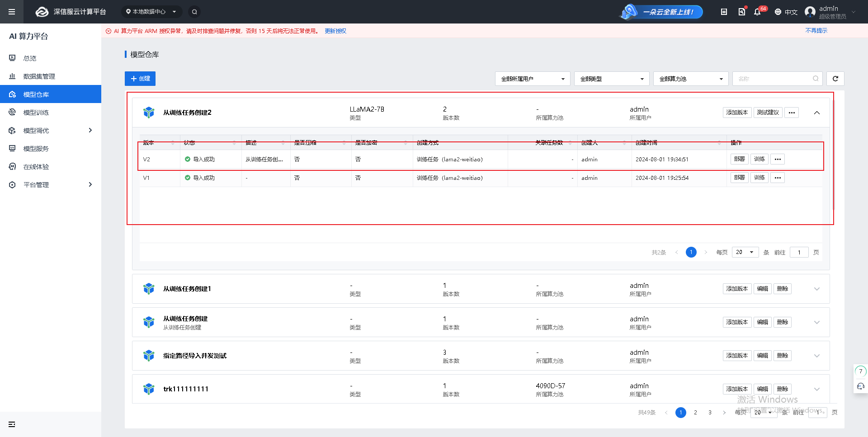The image size is (868, 437).
Task: Open 全部所属用户 filter dropdown
Action: [x=533, y=79]
